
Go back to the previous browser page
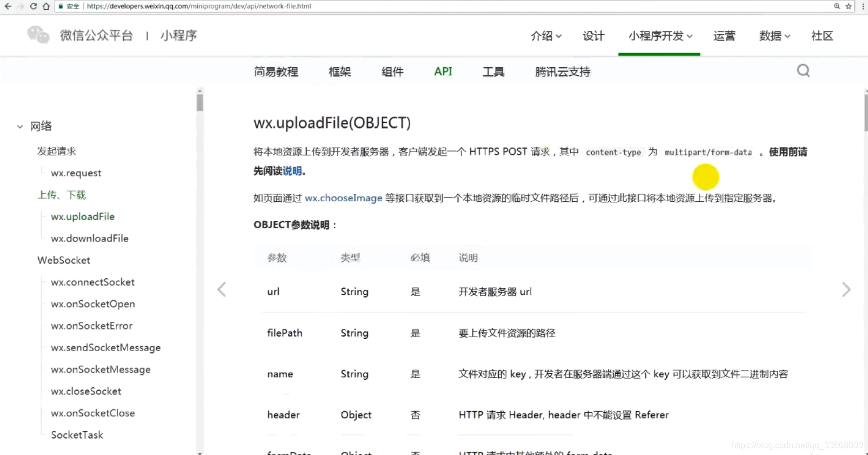tap(8, 6)
